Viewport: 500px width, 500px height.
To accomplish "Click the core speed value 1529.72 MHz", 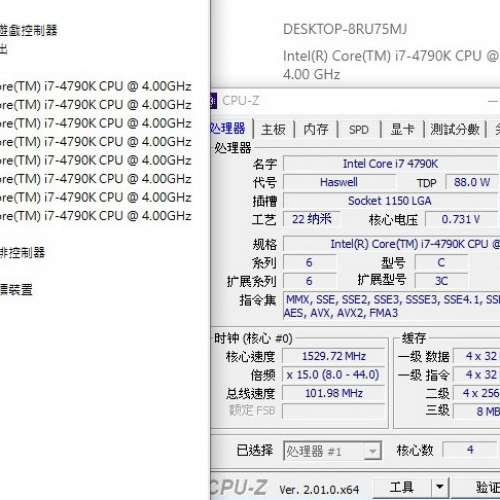I will pyautogui.click(x=333, y=356).
